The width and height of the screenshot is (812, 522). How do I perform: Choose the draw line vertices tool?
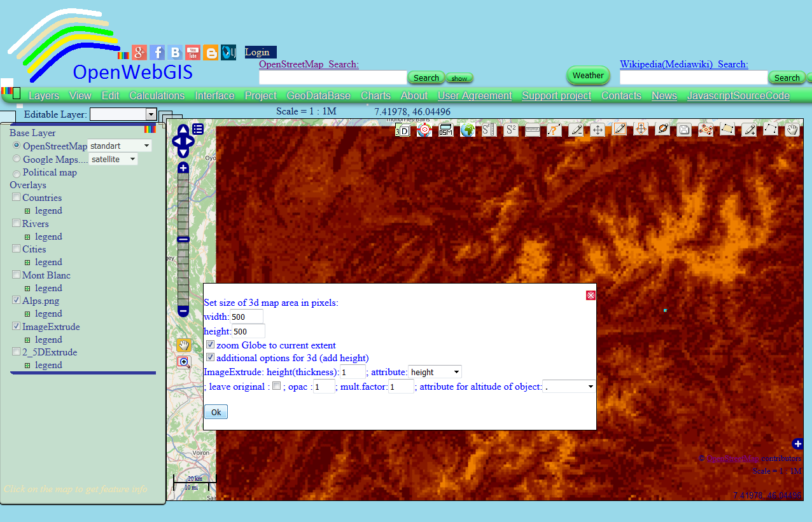(x=771, y=129)
